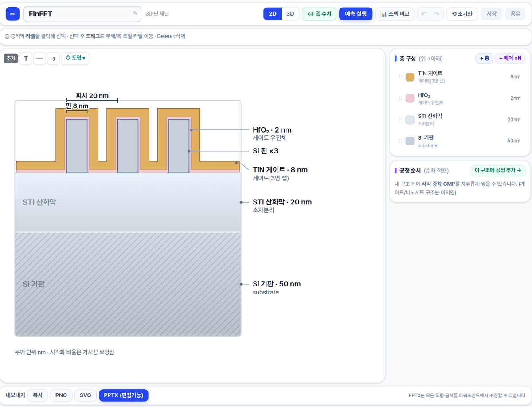Run prediction with 예측 실행 button
Viewport: 532px width, 407px height.
(356, 14)
